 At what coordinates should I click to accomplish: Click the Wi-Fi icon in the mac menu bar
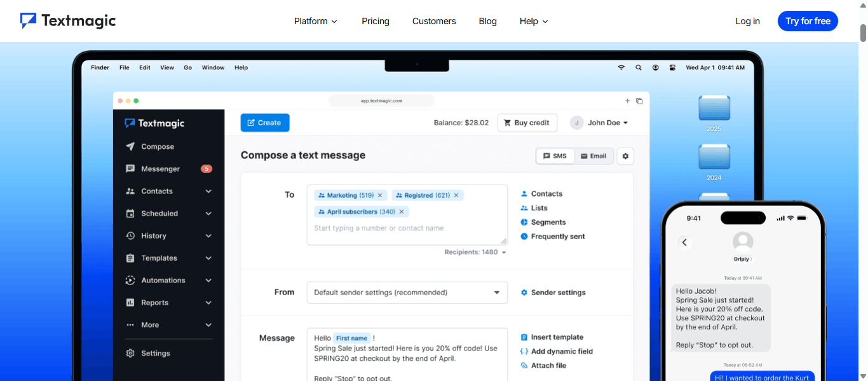click(x=621, y=67)
